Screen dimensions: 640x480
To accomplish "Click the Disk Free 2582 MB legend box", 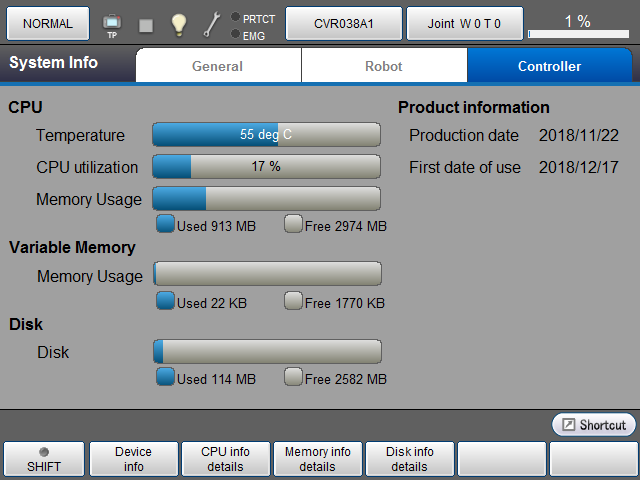I will 293,377.
